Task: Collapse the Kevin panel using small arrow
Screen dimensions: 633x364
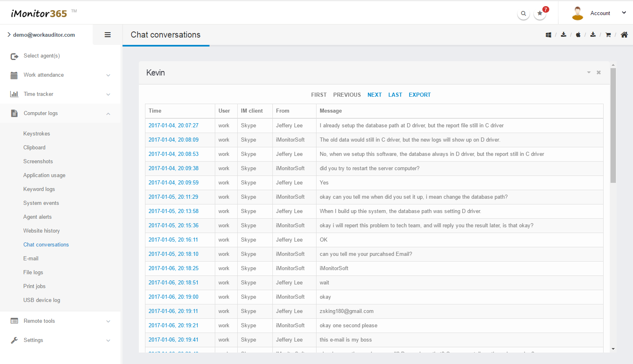Action: click(589, 73)
